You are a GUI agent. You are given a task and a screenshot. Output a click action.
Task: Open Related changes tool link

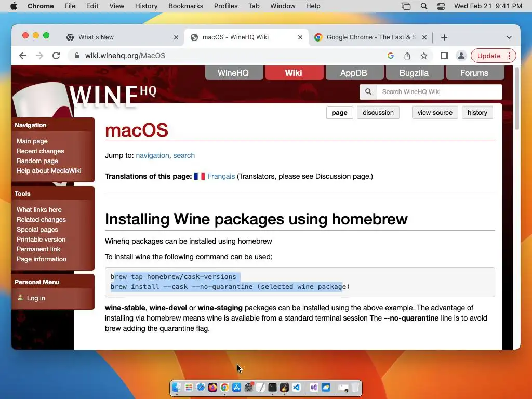coord(41,220)
